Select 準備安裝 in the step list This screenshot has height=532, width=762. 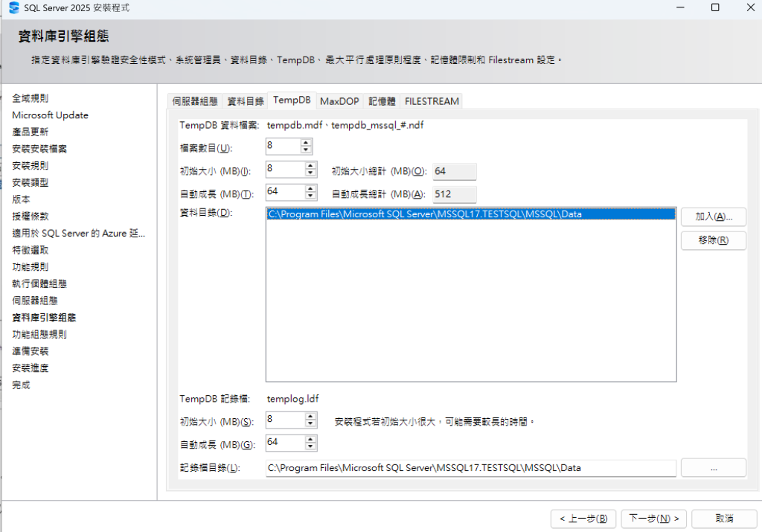(30, 351)
